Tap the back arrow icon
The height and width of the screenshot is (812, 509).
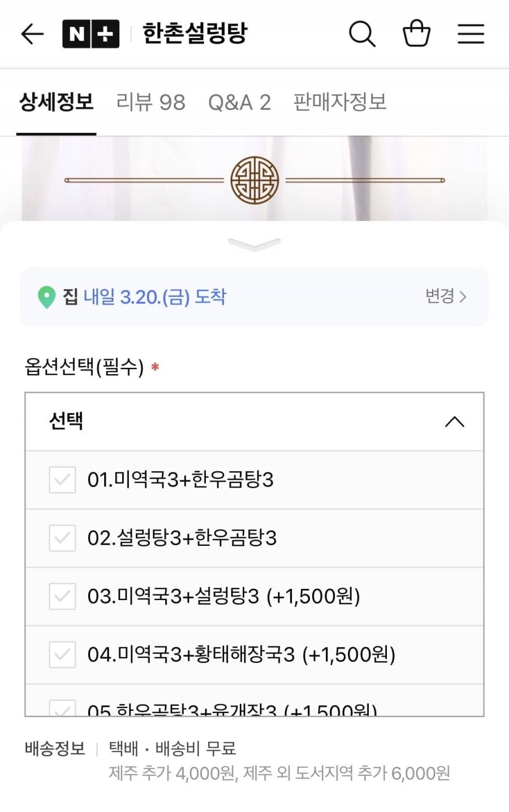click(x=32, y=34)
